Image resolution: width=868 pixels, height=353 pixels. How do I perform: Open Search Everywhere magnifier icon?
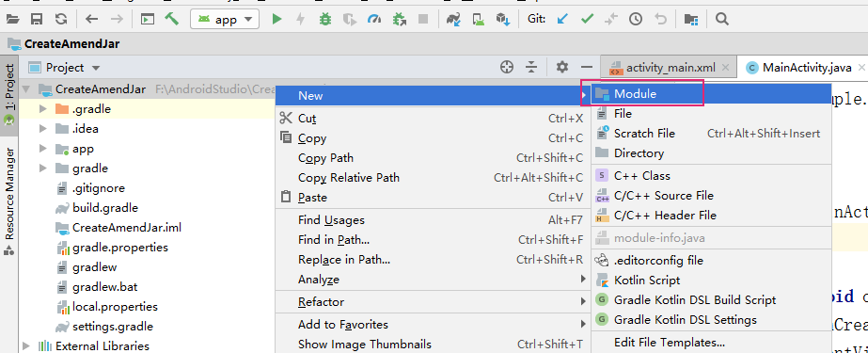tap(721, 20)
